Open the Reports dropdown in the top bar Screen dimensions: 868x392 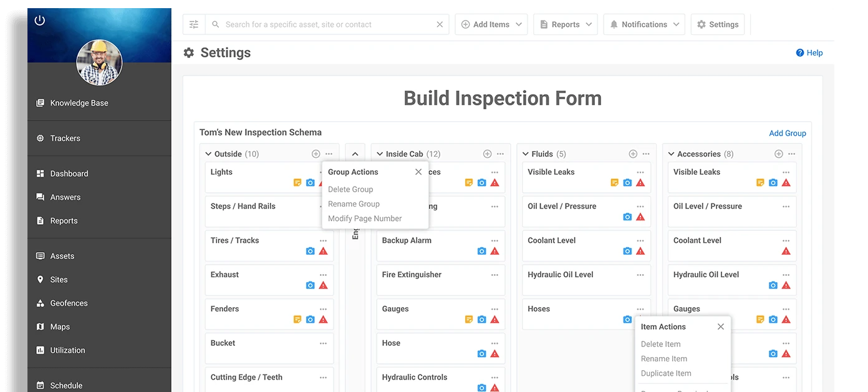[565, 24]
